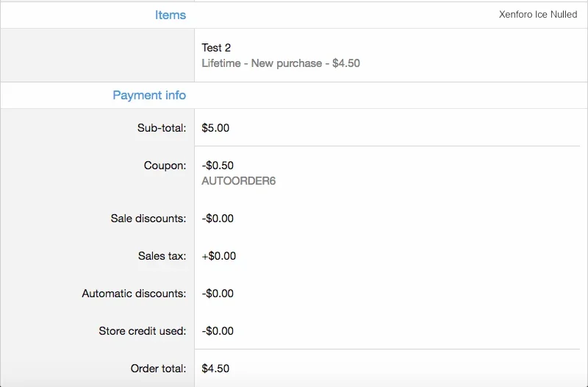Click the +$0.00 sales tax value
Viewport: 588px width, 387px height.
[218, 256]
